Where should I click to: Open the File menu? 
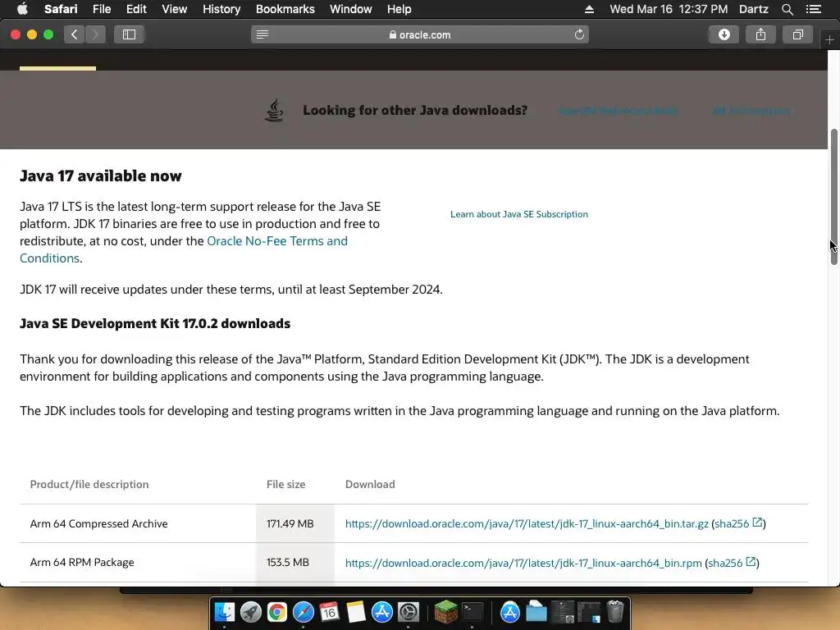(102, 9)
